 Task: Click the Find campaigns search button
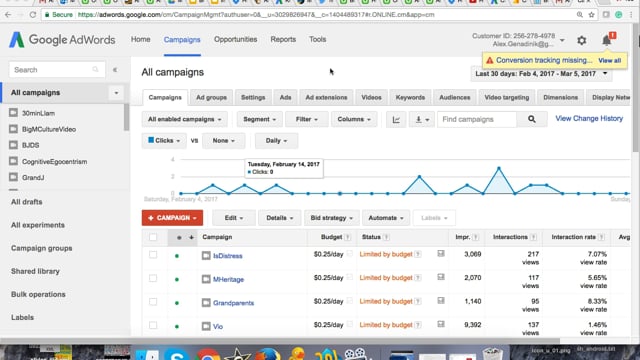tap(531, 119)
